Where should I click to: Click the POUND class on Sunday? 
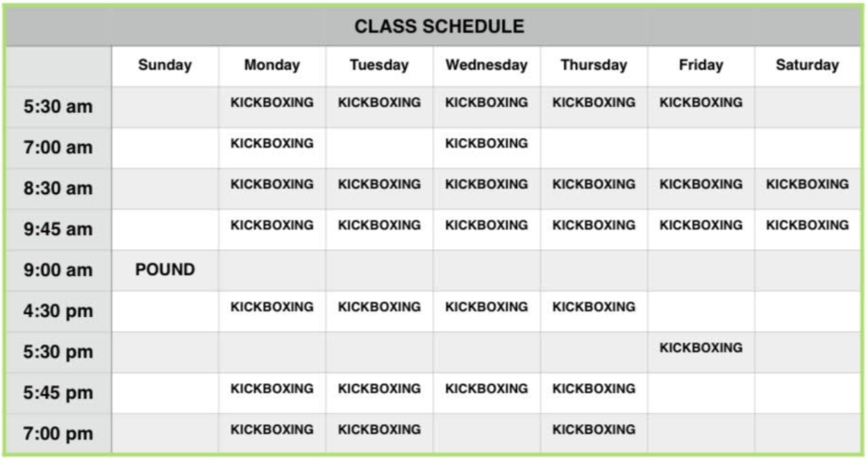click(x=165, y=269)
